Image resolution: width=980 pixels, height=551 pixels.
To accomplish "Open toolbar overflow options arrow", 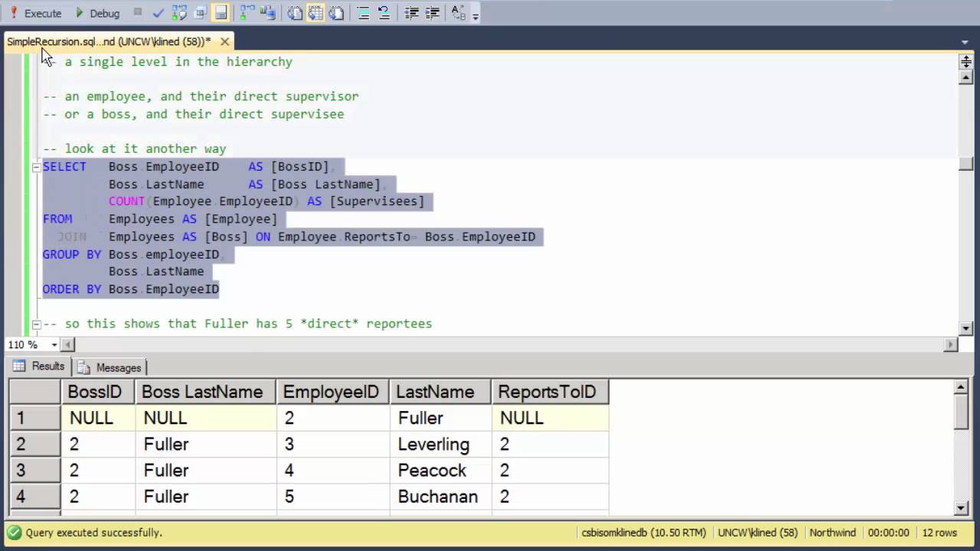I will tap(475, 15).
